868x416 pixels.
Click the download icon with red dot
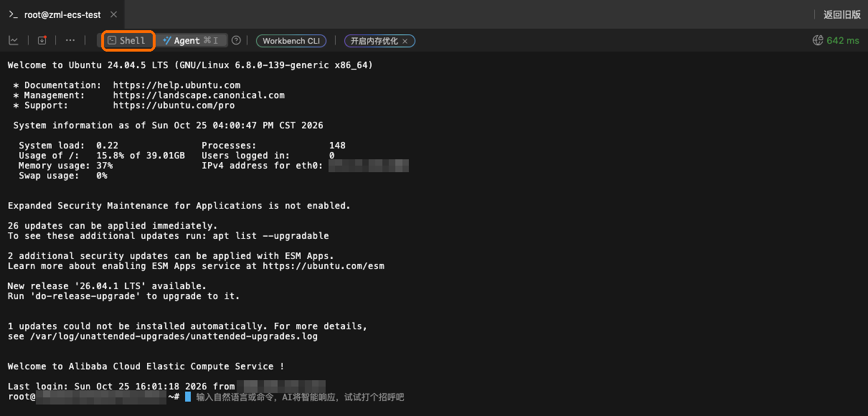(x=42, y=41)
